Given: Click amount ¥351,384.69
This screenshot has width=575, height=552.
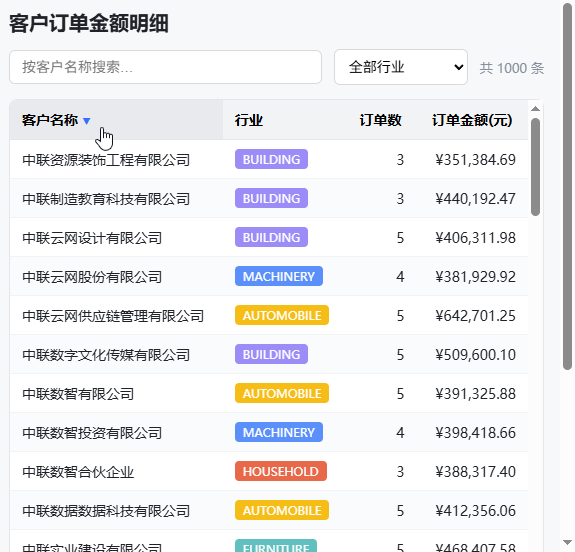Looking at the screenshot, I should click(475, 160).
